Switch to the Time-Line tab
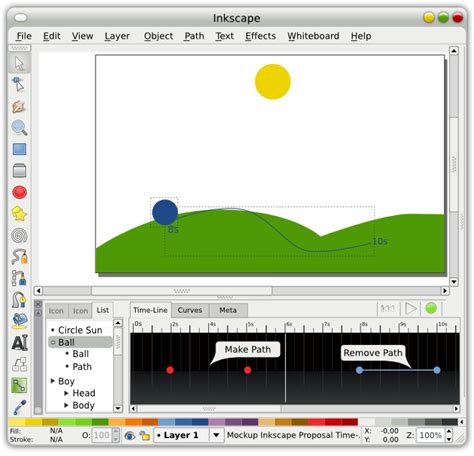The height and width of the screenshot is (456, 474). 150,310
